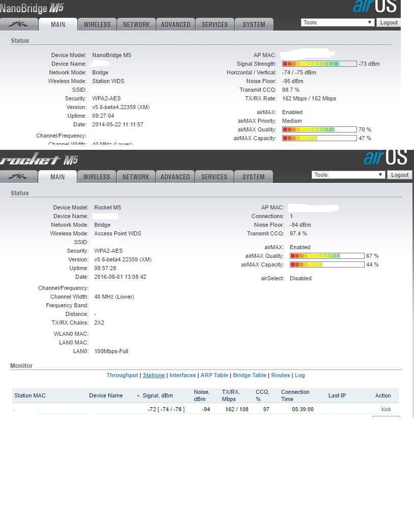This screenshot has height=532, width=414.
Task: Click Logout button in Rocket M5 panel
Action: pos(400,175)
